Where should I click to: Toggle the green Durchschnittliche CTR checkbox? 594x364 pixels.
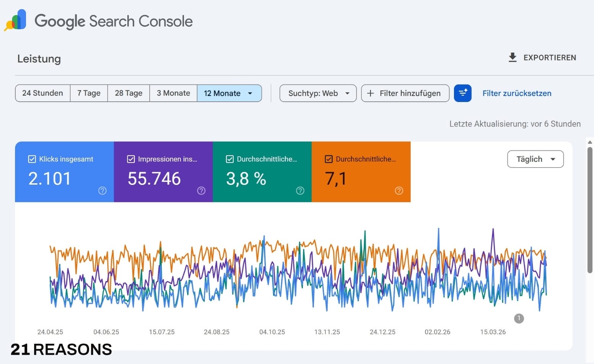pyautogui.click(x=230, y=159)
